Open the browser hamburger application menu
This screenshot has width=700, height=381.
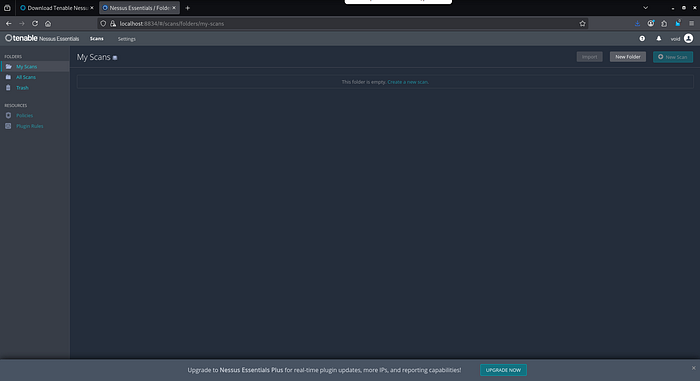(x=691, y=24)
